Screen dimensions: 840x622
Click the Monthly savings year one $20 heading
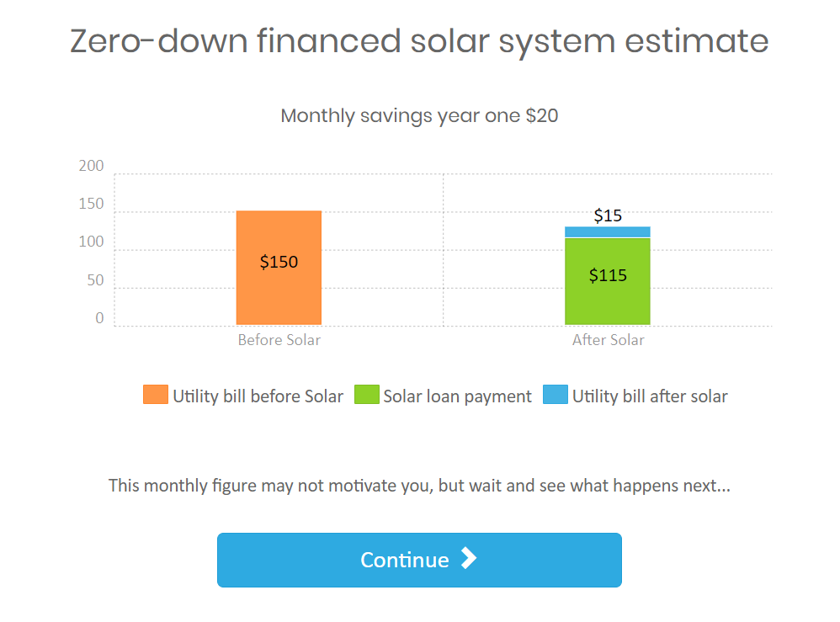point(419,115)
